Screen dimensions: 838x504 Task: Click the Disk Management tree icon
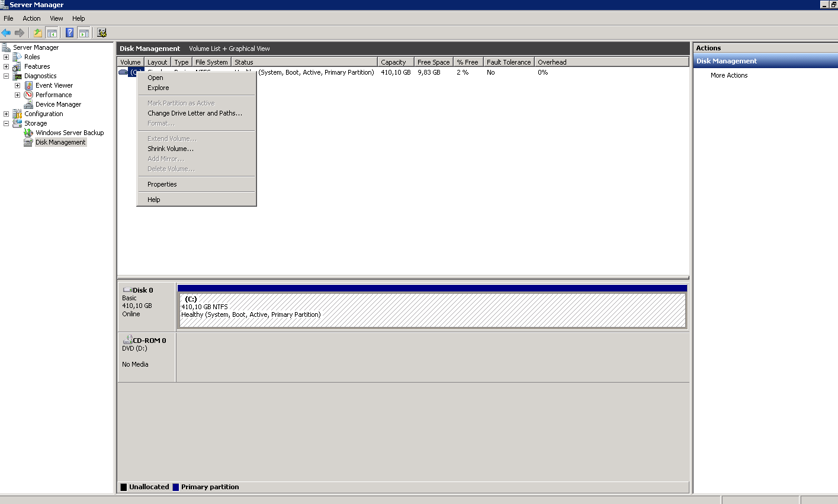pos(28,142)
